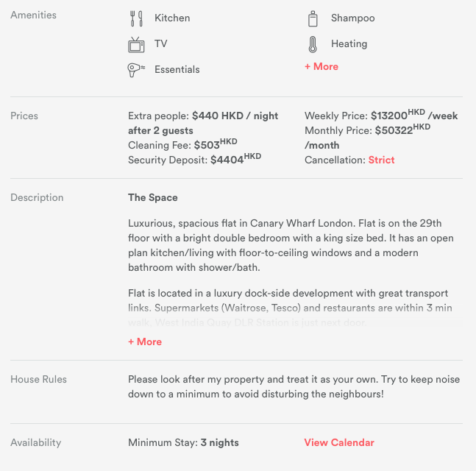The image size is (476, 471).
Task: Click the Heating thermometer icon
Action: (313, 44)
